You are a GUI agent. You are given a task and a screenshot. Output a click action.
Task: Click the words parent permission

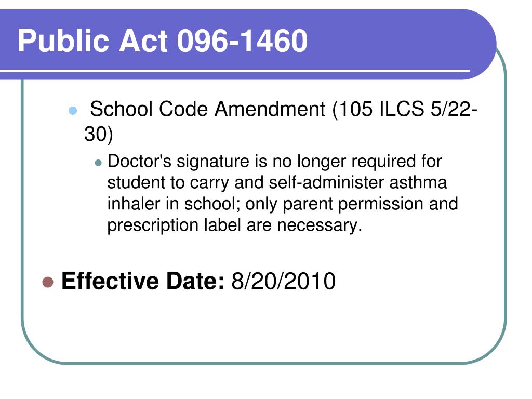(353, 205)
